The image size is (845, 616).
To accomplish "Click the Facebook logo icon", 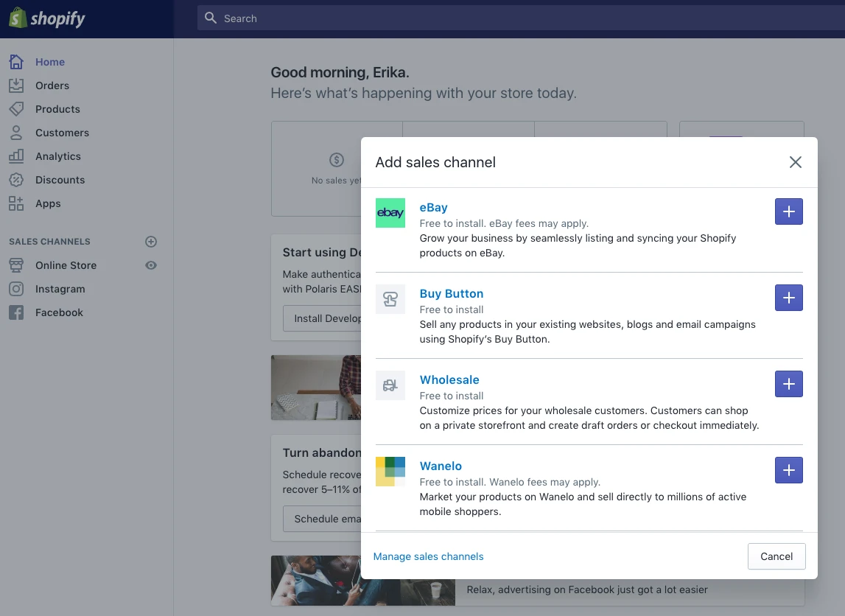I will tap(16, 312).
